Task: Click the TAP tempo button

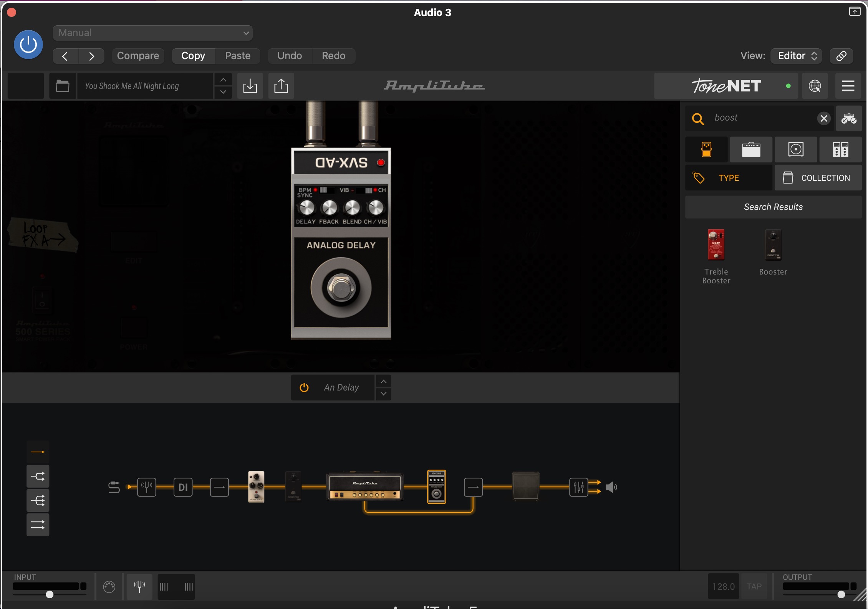Action: (754, 587)
